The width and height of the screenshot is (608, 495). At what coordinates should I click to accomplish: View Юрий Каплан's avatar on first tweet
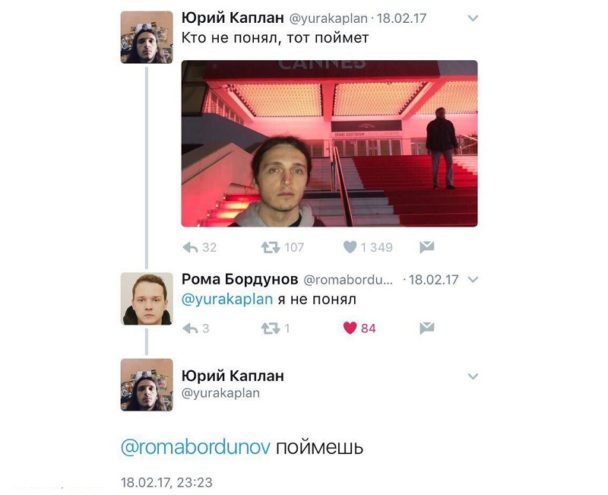pyautogui.click(x=147, y=37)
